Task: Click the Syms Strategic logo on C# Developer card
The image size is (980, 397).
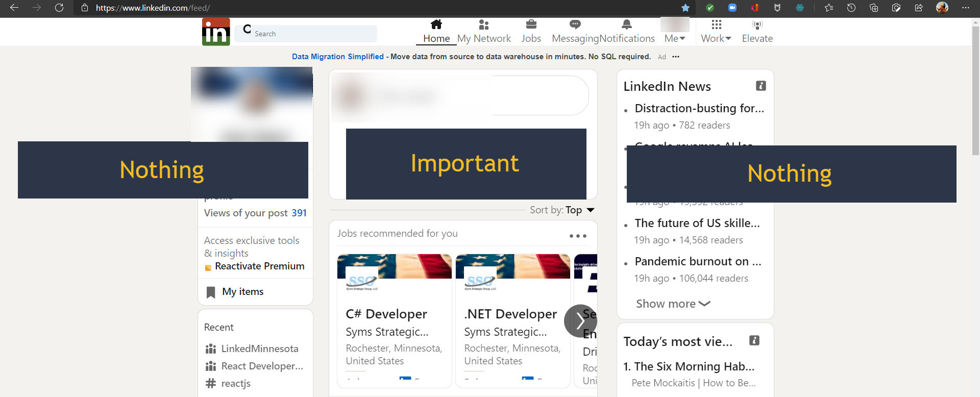Action: click(x=362, y=279)
